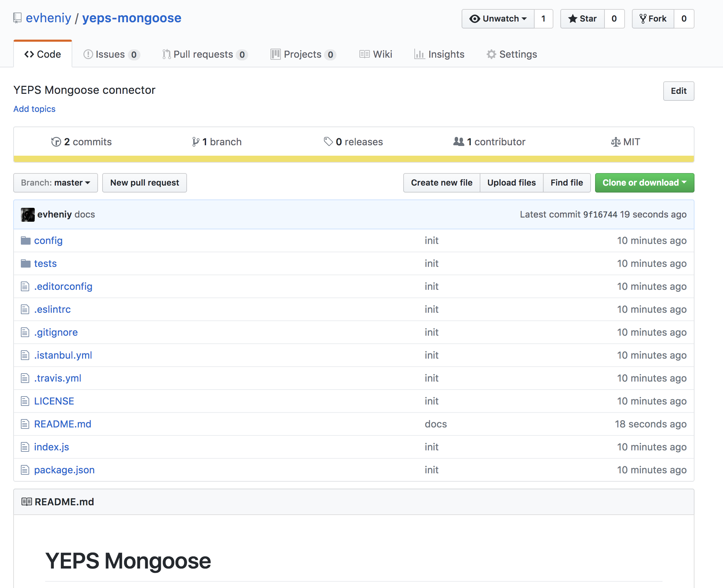Expand the Branch: master selector

click(x=56, y=183)
